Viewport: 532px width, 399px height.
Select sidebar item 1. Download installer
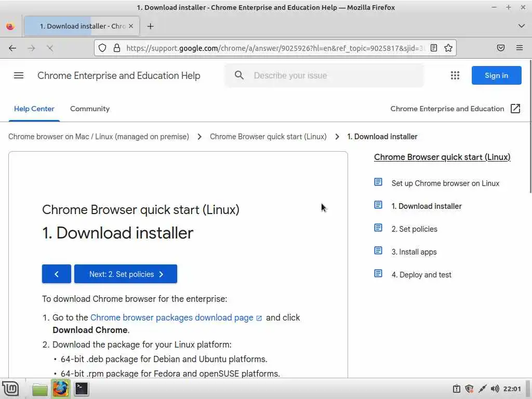click(x=427, y=206)
